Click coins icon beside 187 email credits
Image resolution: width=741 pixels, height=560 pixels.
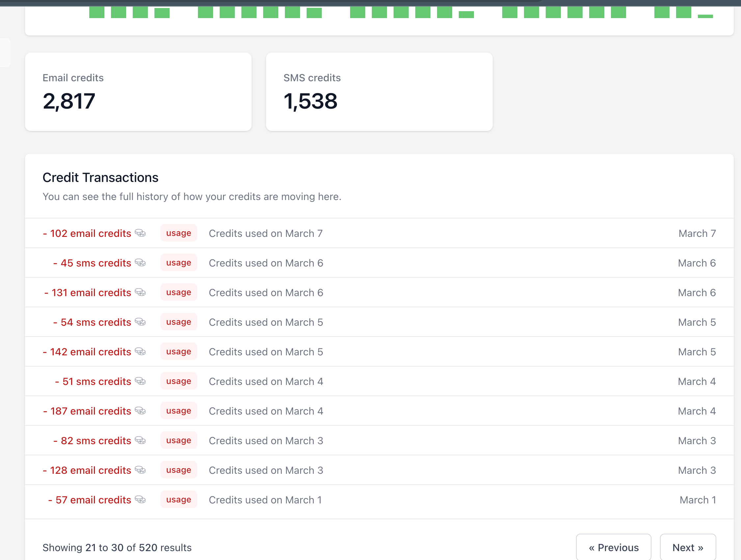(140, 411)
